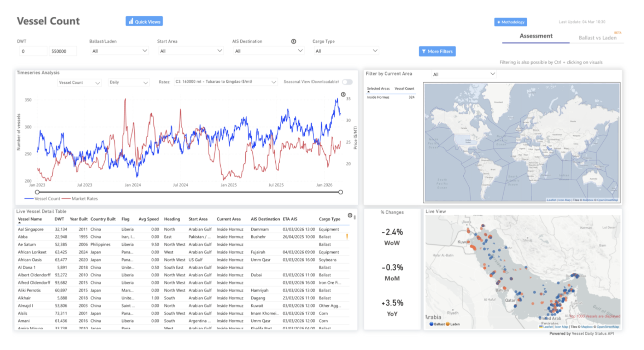
Task: Select the Alkhair vessel row
Action: 183,298
